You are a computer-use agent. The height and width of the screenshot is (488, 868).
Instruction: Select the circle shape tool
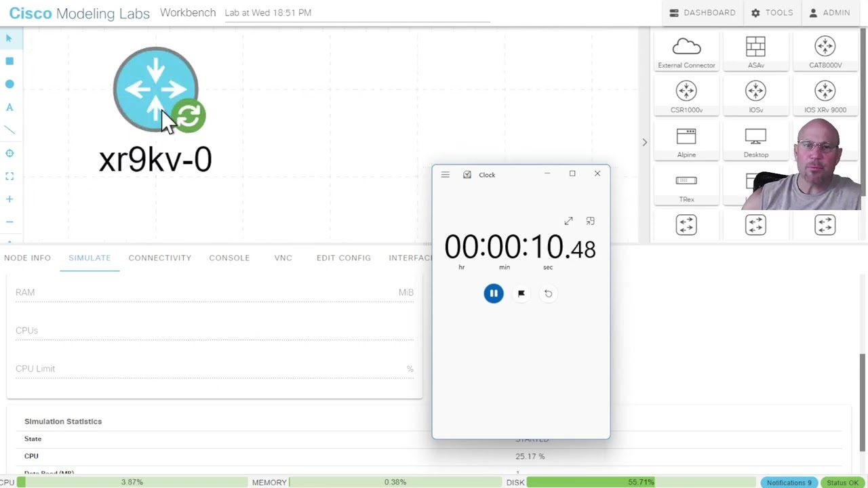click(9, 84)
